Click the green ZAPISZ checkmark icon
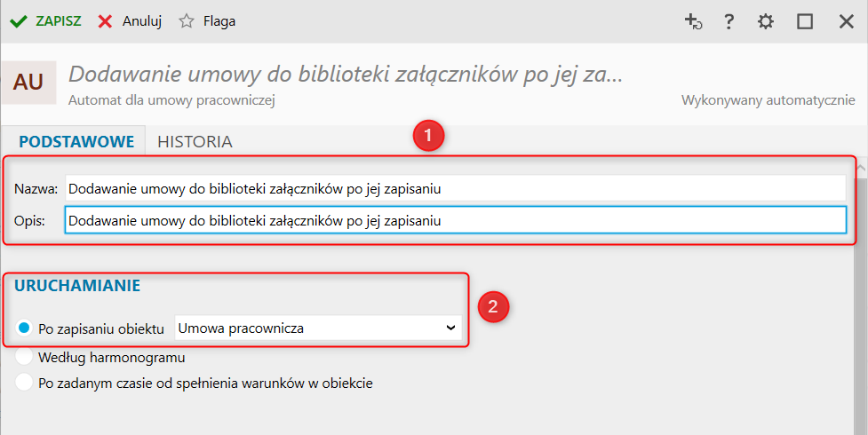 coord(18,21)
